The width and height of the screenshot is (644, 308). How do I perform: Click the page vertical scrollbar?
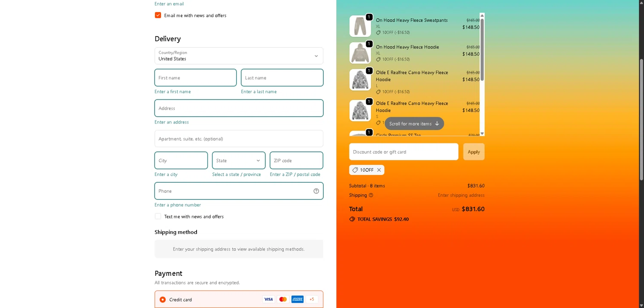tap(642, 120)
